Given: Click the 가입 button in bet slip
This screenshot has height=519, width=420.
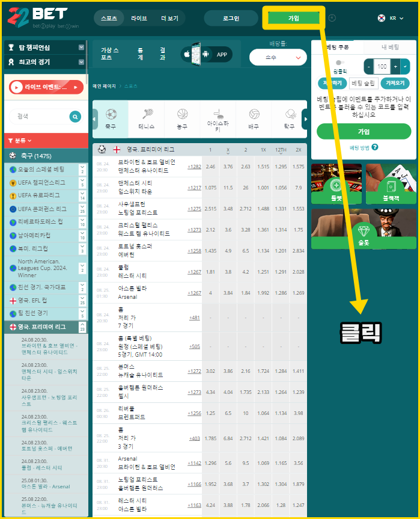Looking at the screenshot, I should pyautogui.click(x=364, y=132).
